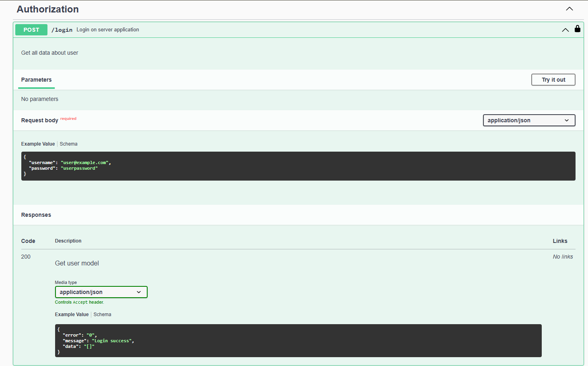Image resolution: width=588 pixels, height=366 pixels.
Task: Select the Parameters tab
Action: coord(36,80)
